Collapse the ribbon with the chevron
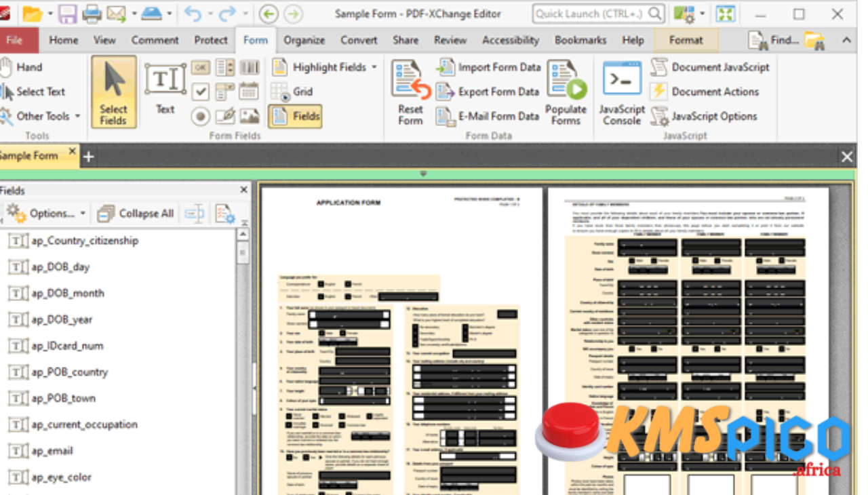Image resolution: width=868 pixels, height=495 pixels. (x=847, y=40)
